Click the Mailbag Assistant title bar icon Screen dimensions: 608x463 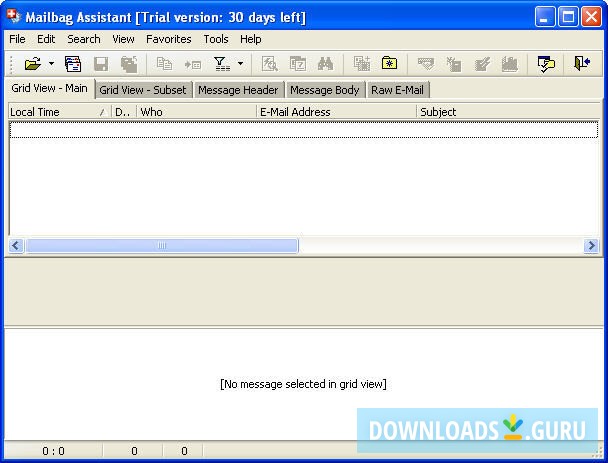point(14,16)
